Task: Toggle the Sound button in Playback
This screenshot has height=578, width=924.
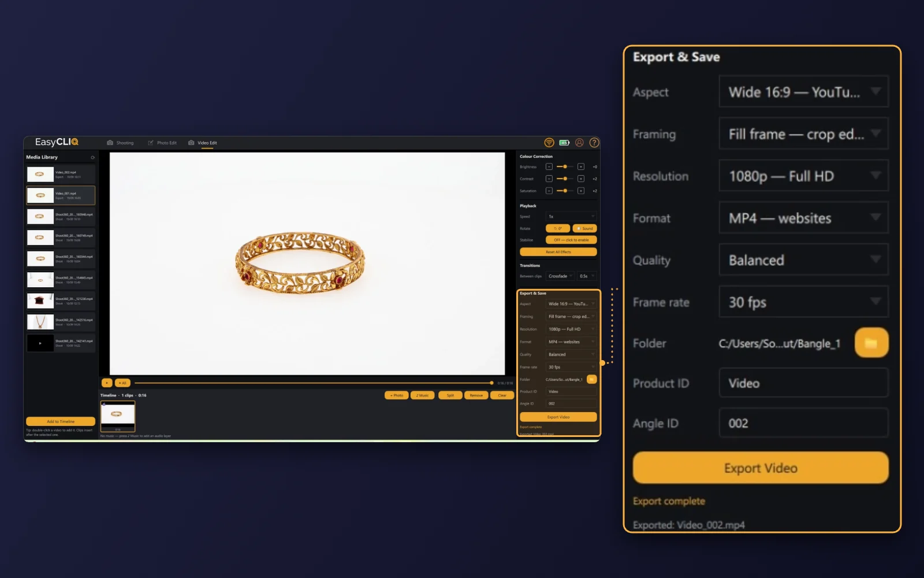Action: pyautogui.click(x=585, y=228)
